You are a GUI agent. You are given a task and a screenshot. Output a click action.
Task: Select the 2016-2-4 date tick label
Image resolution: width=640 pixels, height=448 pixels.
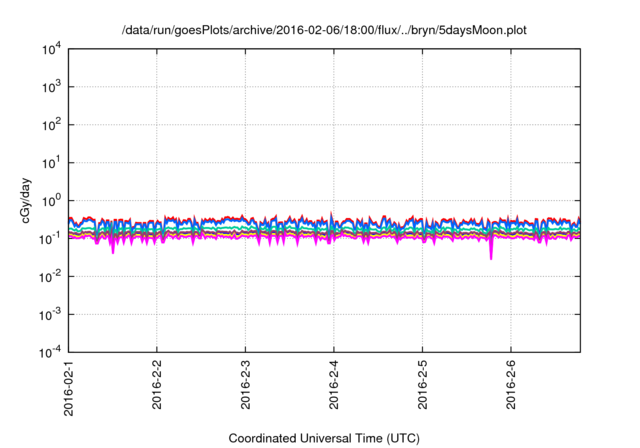[334, 384]
